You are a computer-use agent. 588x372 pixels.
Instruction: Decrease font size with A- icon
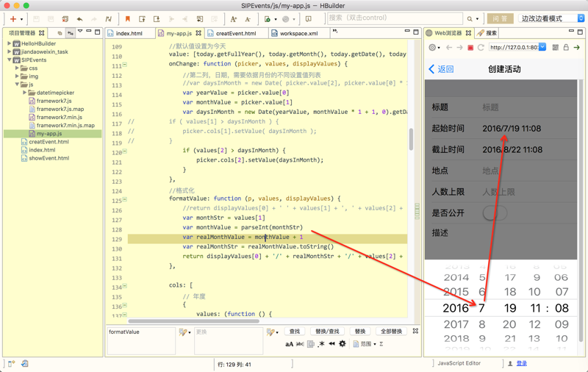(248, 19)
